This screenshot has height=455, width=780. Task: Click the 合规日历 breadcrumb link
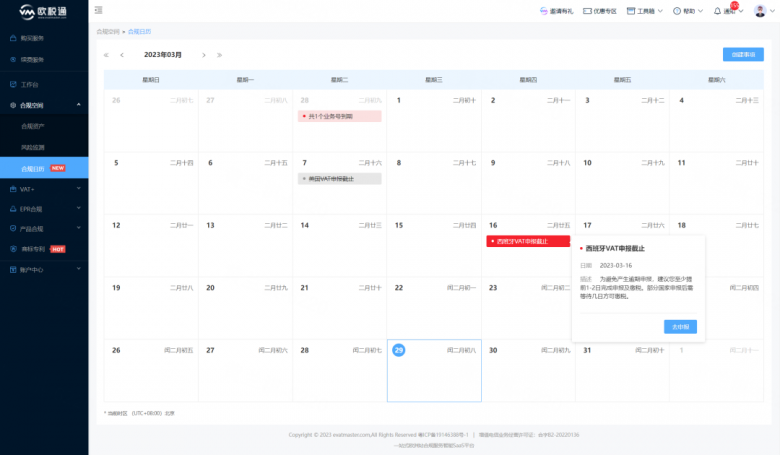[x=139, y=31]
